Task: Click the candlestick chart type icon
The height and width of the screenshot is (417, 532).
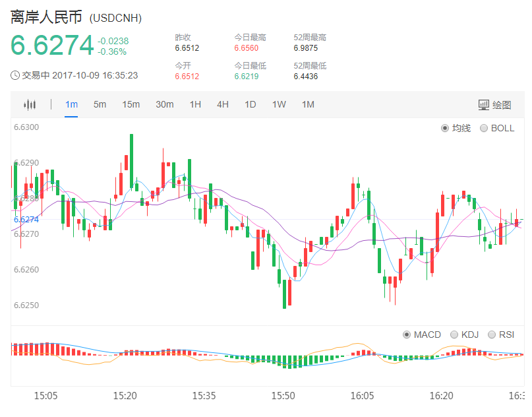Action: pyautogui.click(x=30, y=104)
